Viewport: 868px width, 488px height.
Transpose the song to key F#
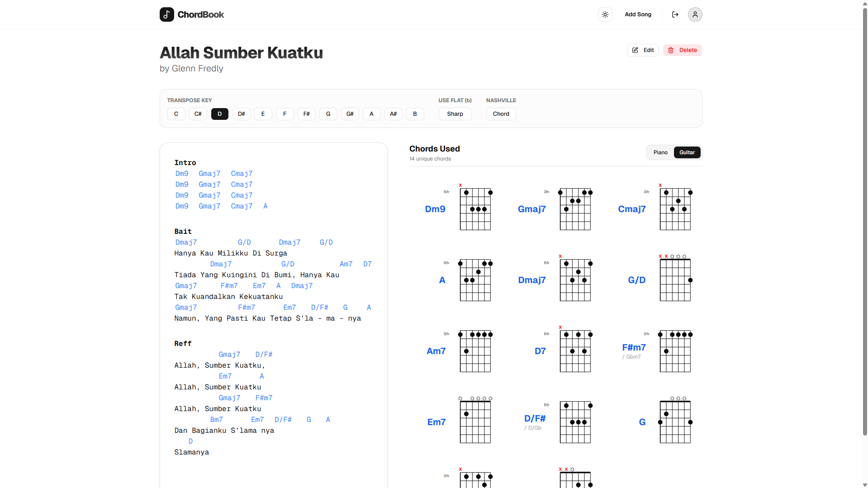(307, 114)
